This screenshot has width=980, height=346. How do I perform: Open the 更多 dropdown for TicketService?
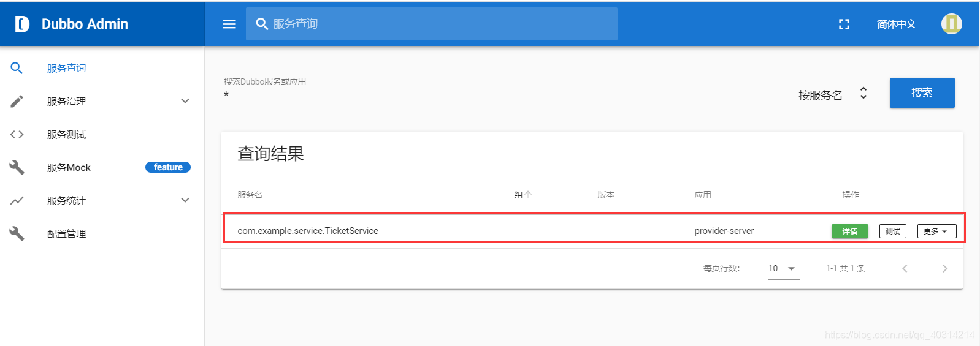click(936, 231)
